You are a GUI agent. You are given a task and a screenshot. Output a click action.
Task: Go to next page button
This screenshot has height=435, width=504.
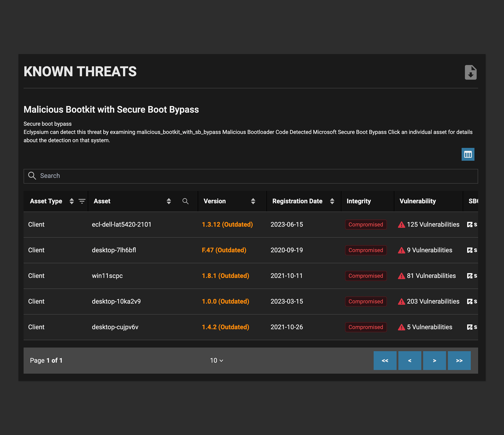[x=434, y=360]
